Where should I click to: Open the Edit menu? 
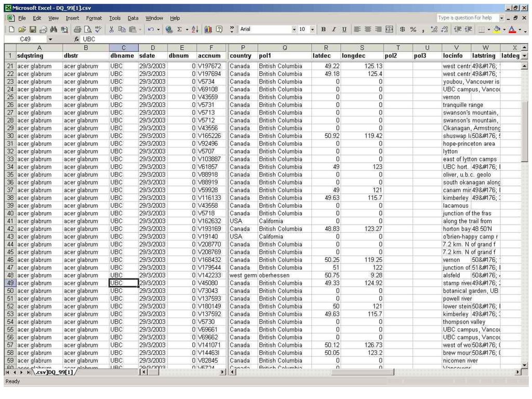(x=37, y=18)
